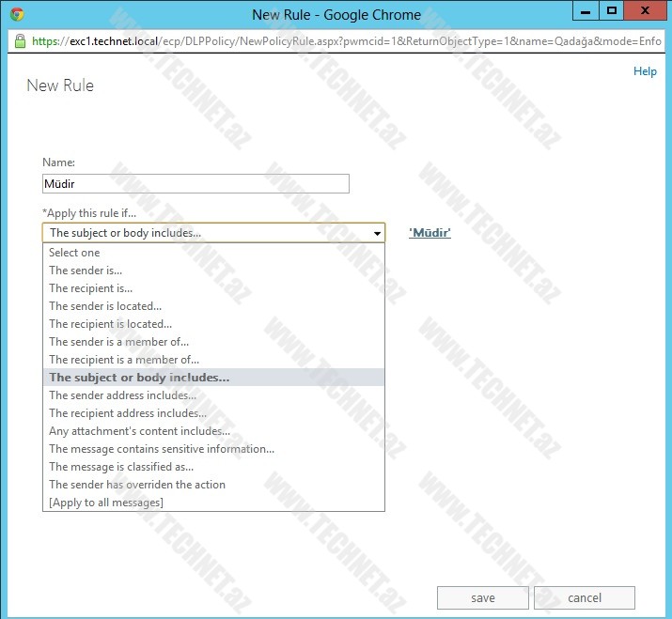The image size is (672, 619).
Task: Collapse the 'Apply this rule if' dropdown arrow
Action: (377, 233)
